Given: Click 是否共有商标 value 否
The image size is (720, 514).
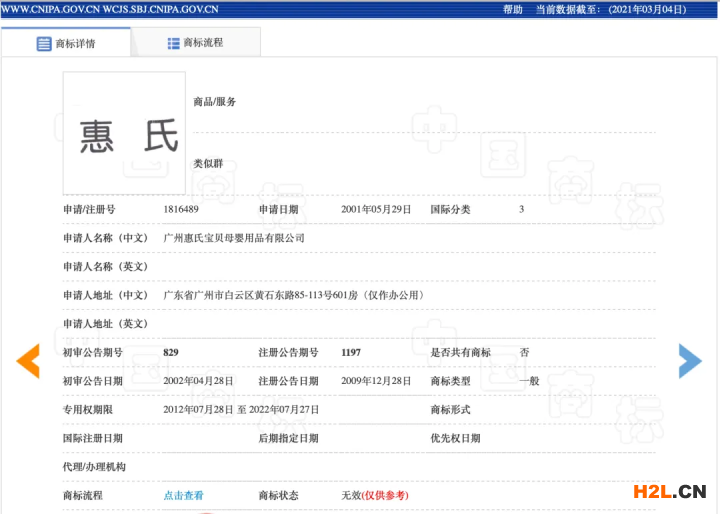Looking at the screenshot, I should 524,352.
